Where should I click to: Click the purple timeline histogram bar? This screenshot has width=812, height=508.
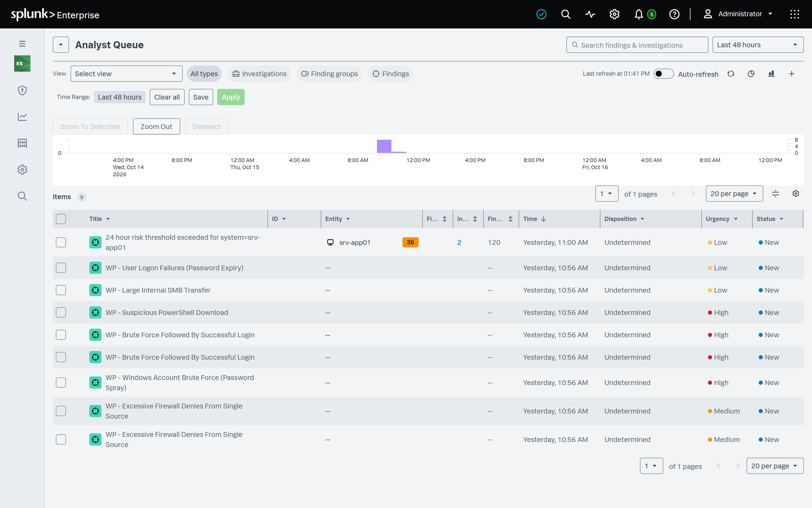[x=384, y=146]
